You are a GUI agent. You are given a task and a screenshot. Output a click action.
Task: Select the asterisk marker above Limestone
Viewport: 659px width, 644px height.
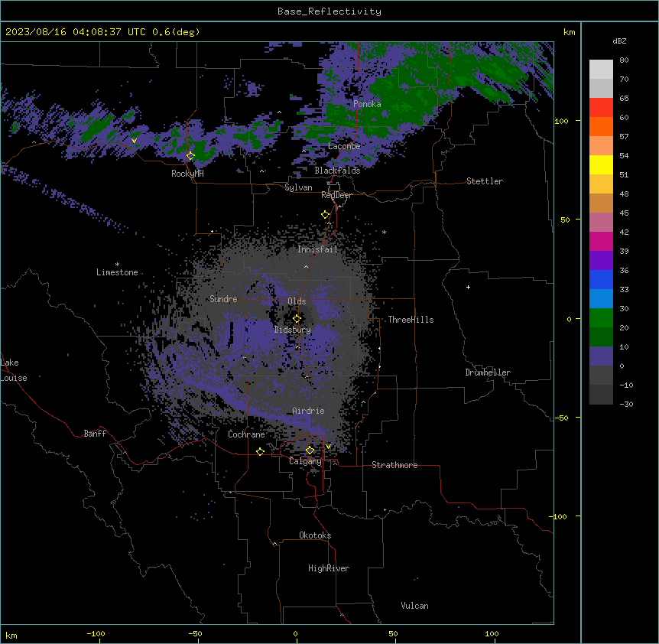tap(117, 265)
